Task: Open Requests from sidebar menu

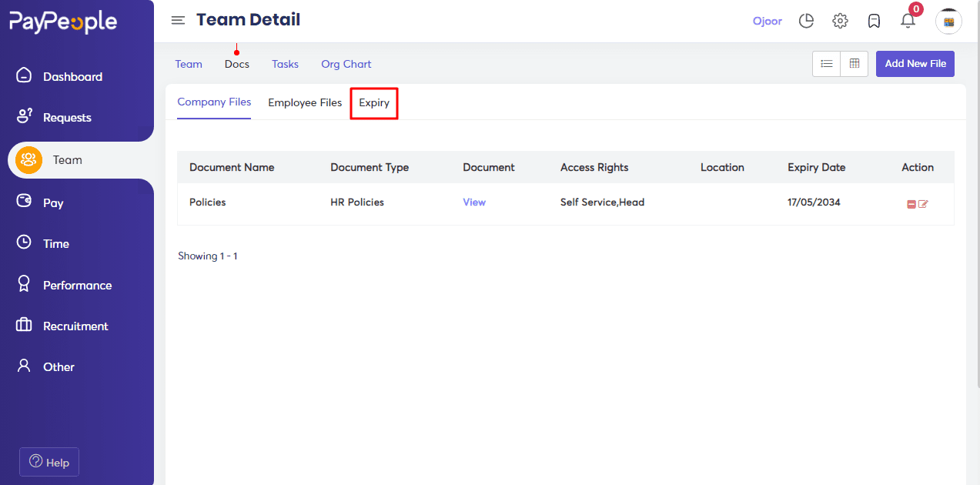Action: [x=67, y=118]
